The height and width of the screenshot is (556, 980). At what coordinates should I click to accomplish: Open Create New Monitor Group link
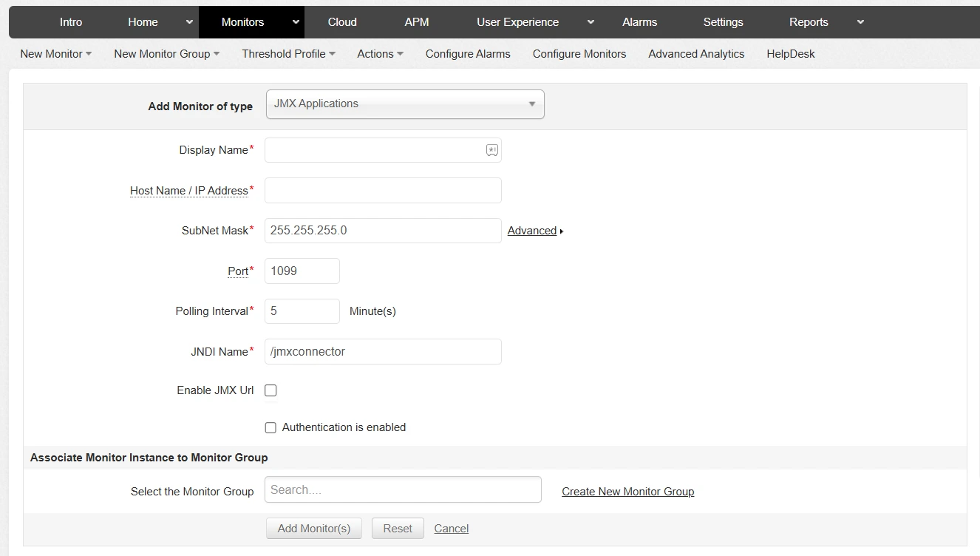pyautogui.click(x=627, y=491)
